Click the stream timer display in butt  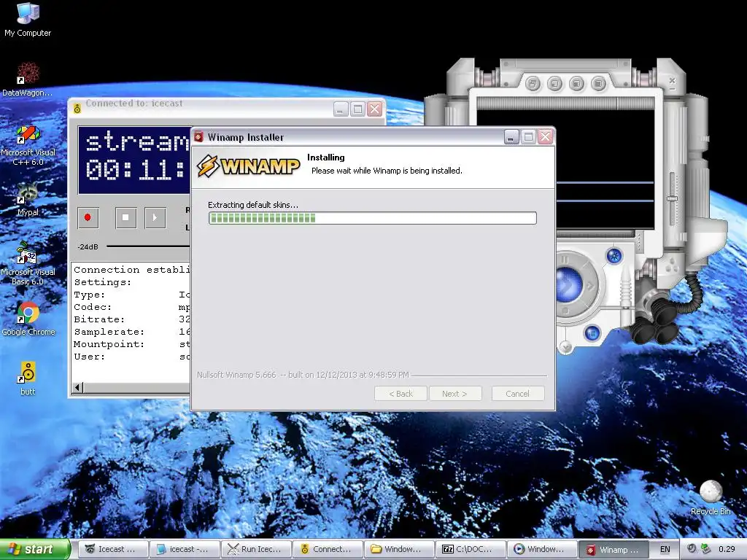pyautogui.click(x=134, y=160)
